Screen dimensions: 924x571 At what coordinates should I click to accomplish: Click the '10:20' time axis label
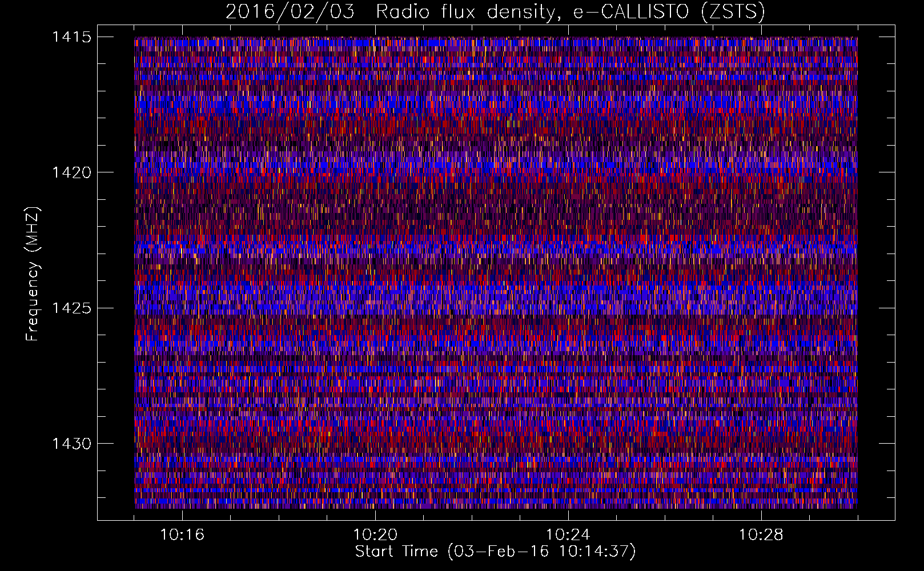(x=375, y=535)
